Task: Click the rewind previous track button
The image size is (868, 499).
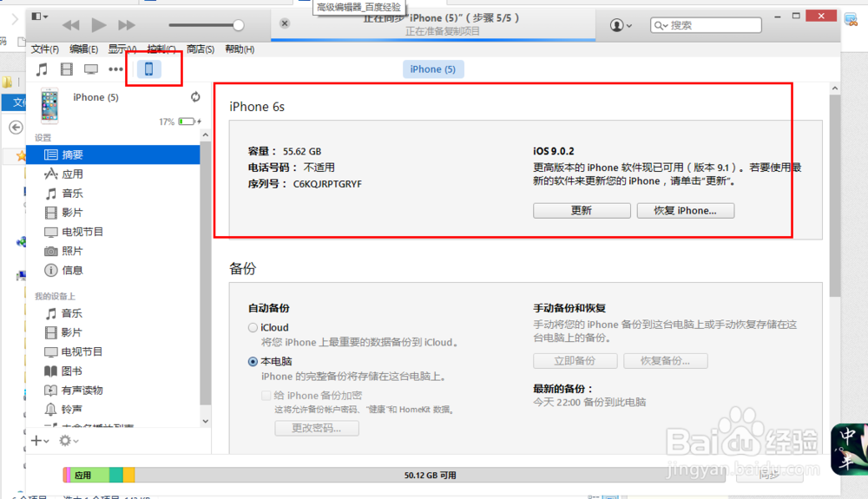Action: [x=71, y=25]
